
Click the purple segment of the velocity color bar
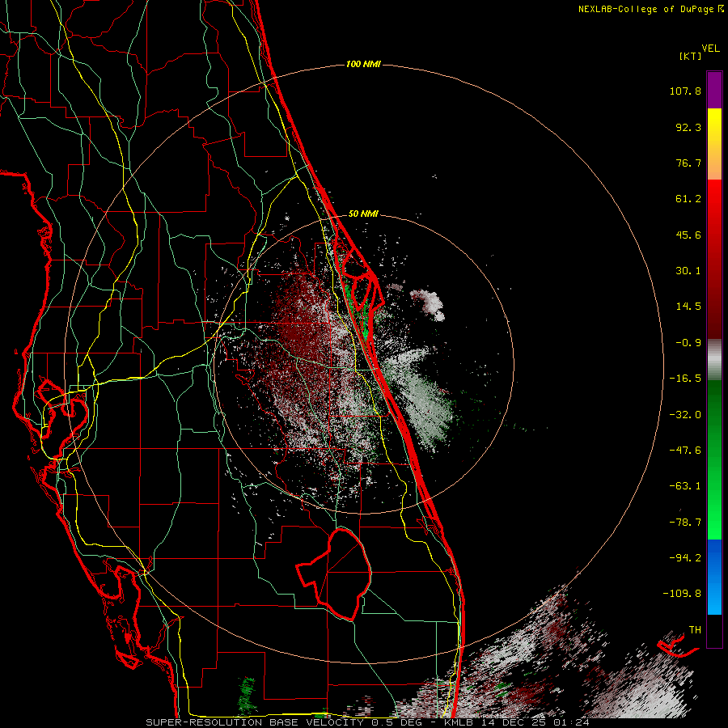[x=714, y=90]
